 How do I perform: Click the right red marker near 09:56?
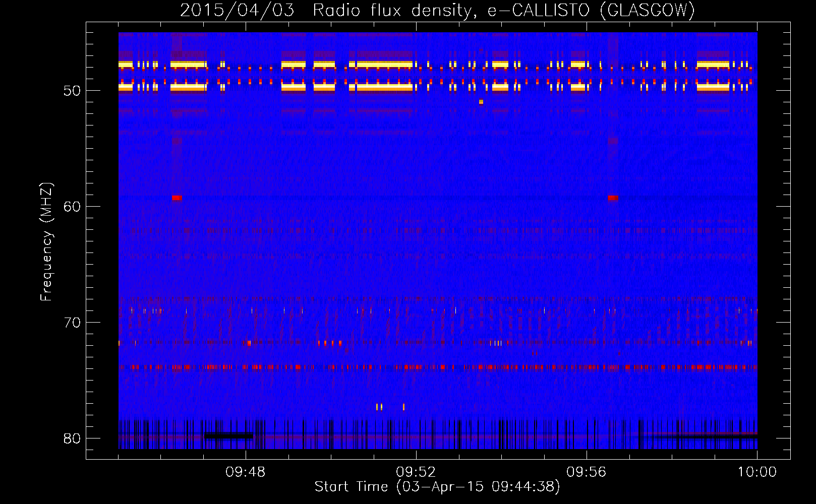[613, 198]
